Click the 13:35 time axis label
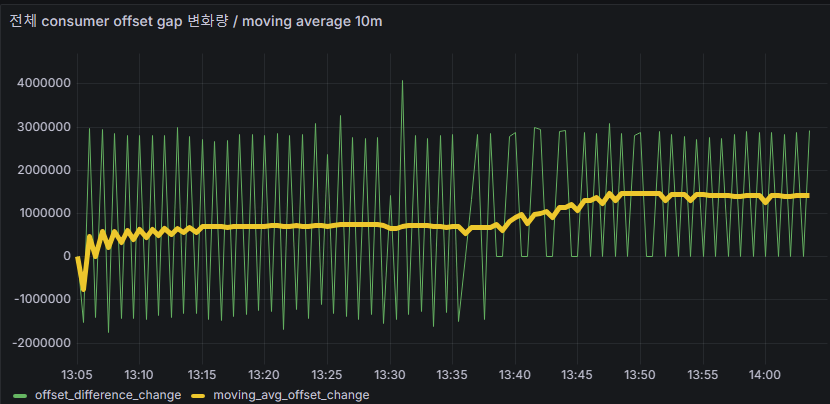Image resolution: width=830 pixels, height=404 pixels. pyautogui.click(x=452, y=375)
